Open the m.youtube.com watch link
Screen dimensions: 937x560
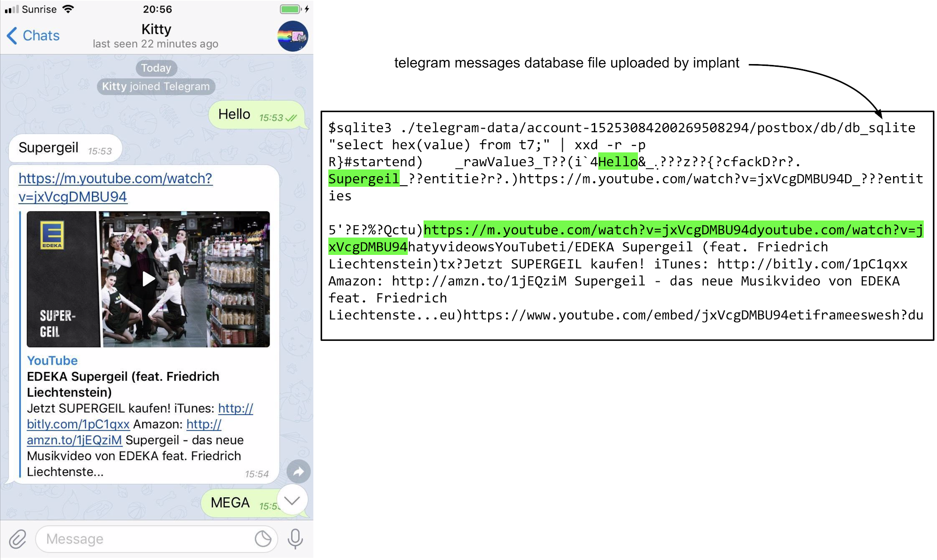click(115, 188)
